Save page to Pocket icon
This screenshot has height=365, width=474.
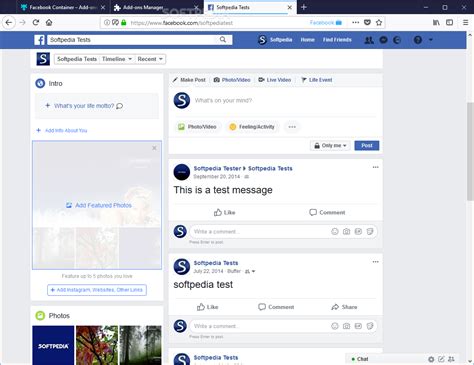(x=367, y=22)
